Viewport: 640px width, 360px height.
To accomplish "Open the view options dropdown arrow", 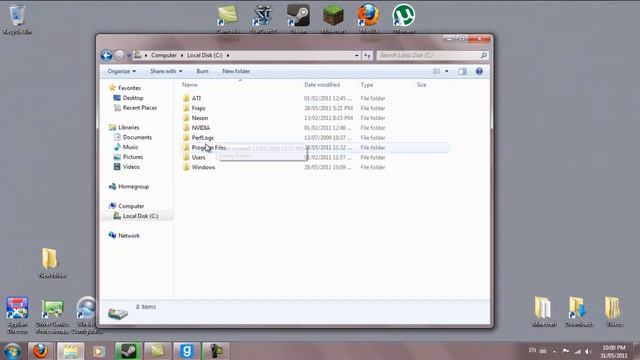I will tap(447, 71).
